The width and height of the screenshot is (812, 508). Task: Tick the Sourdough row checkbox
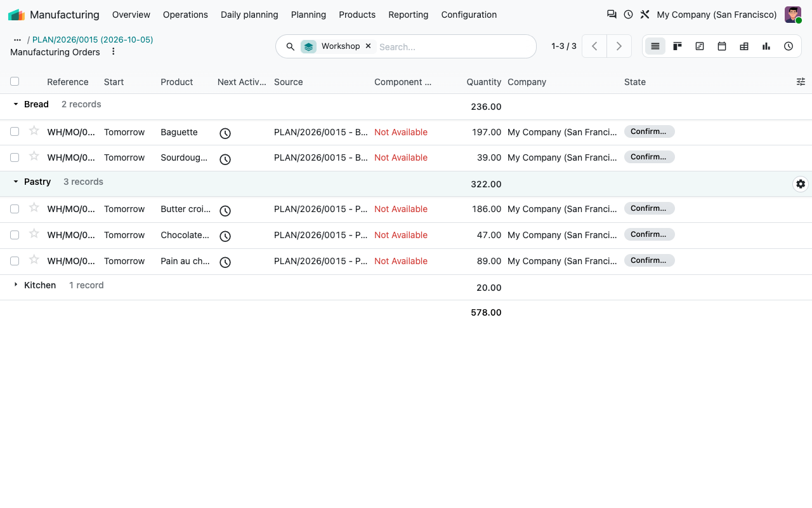coord(15,157)
